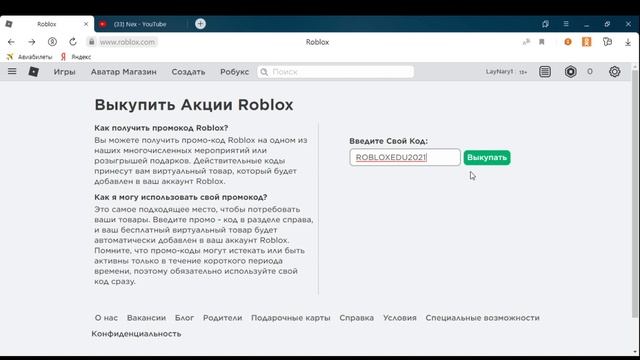
Task: Open the feedback extension icon in toolbar
Action: click(x=607, y=42)
